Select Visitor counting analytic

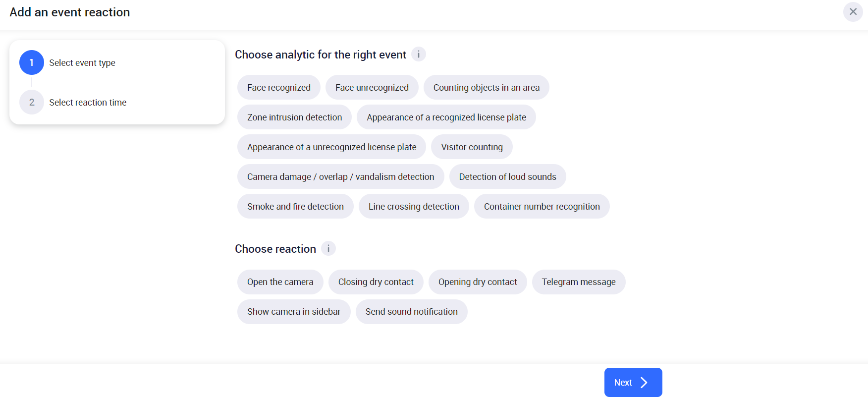tap(472, 147)
